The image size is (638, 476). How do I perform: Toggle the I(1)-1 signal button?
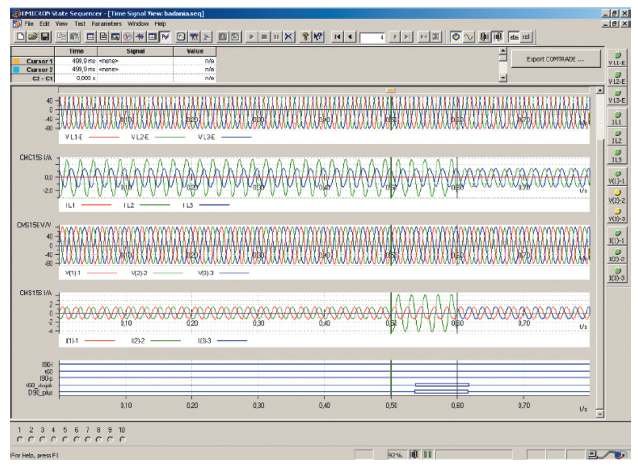(x=617, y=237)
